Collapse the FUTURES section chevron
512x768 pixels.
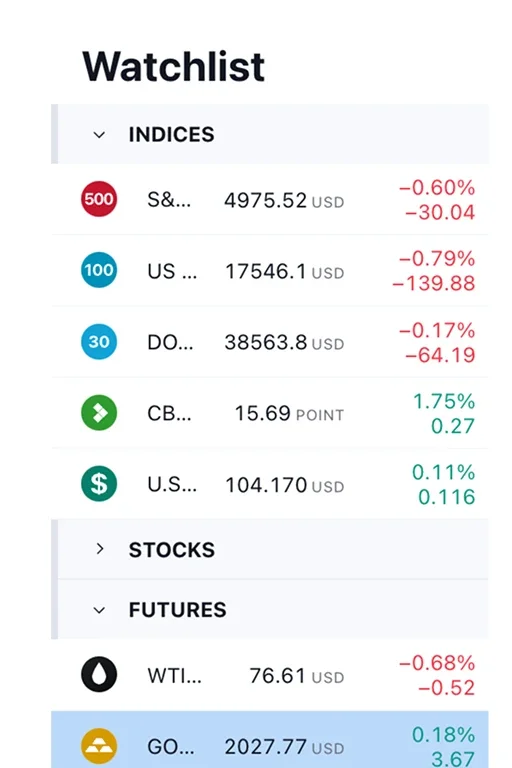coord(99,610)
